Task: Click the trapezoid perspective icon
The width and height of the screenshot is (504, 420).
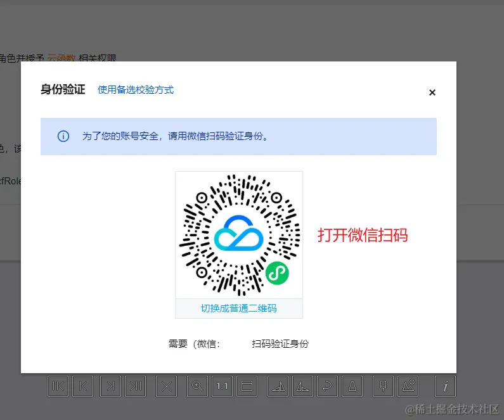Action: click(352, 386)
